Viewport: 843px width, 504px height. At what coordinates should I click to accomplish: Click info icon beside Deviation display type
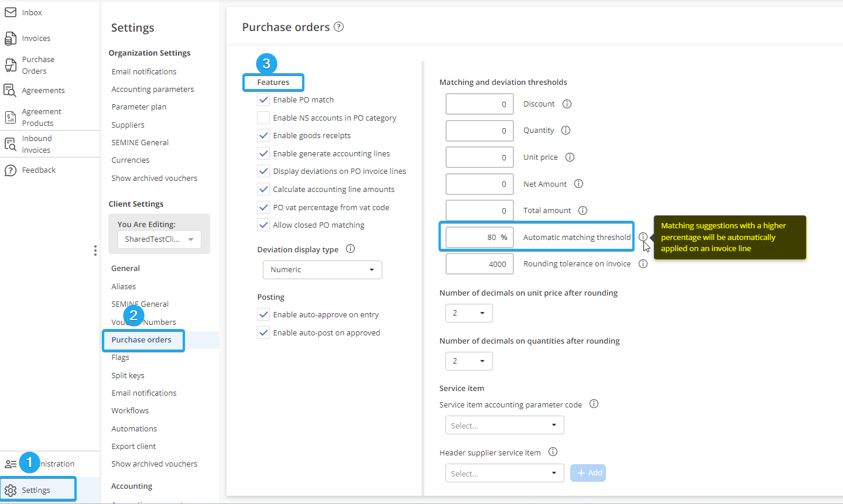pyautogui.click(x=350, y=249)
